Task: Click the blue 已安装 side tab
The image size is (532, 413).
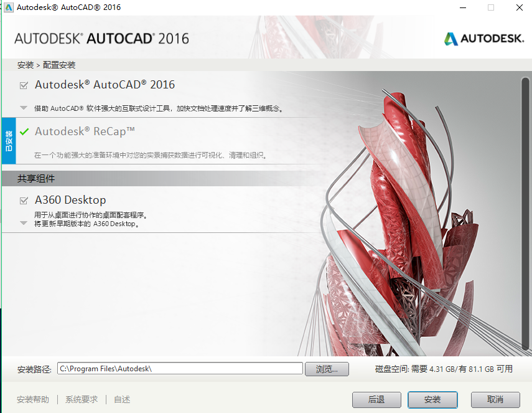Action: [9, 141]
